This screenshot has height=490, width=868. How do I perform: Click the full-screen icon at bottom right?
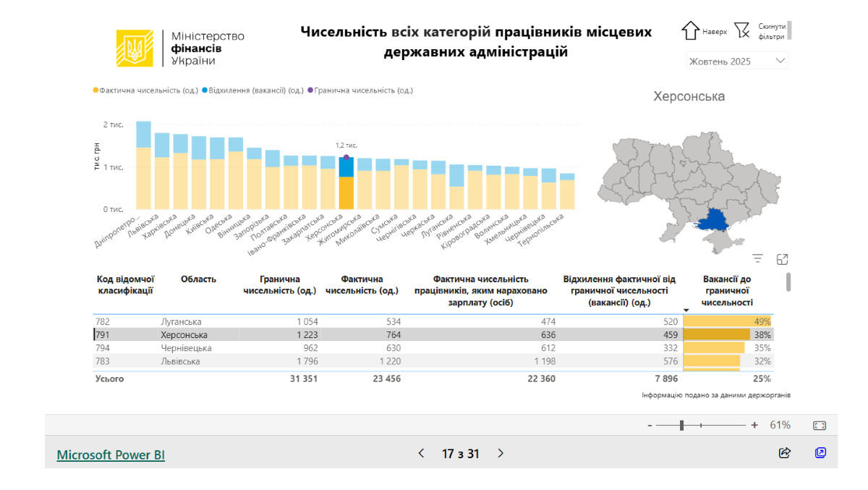pyautogui.click(x=820, y=453)
